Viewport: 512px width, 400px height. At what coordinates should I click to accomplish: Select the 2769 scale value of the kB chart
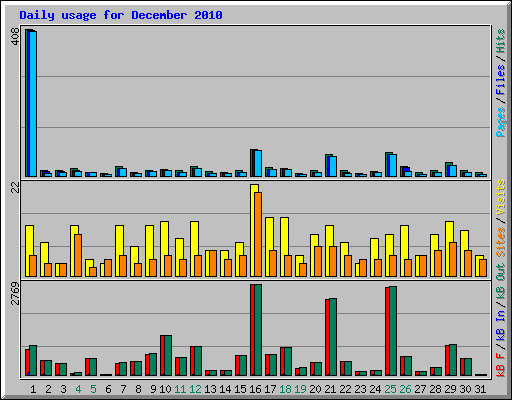[x=15, y=294]
